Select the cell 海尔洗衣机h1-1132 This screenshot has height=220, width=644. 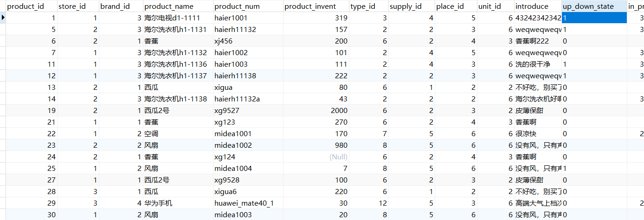click(178, 52)
